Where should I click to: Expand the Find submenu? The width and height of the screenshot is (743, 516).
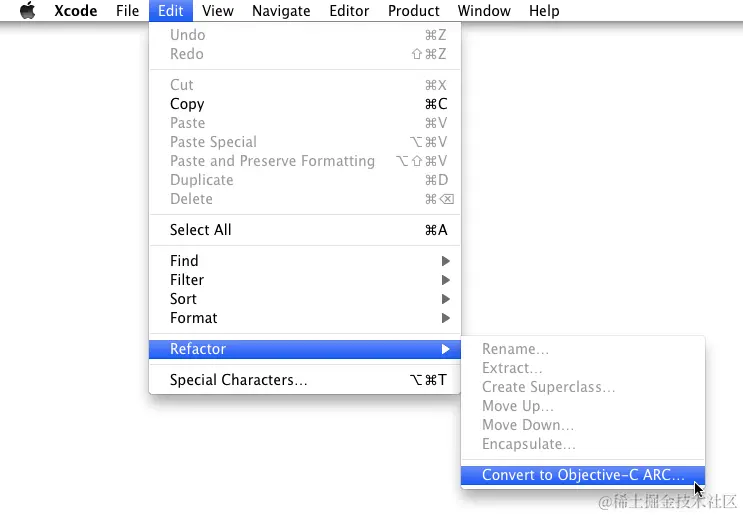305,261
